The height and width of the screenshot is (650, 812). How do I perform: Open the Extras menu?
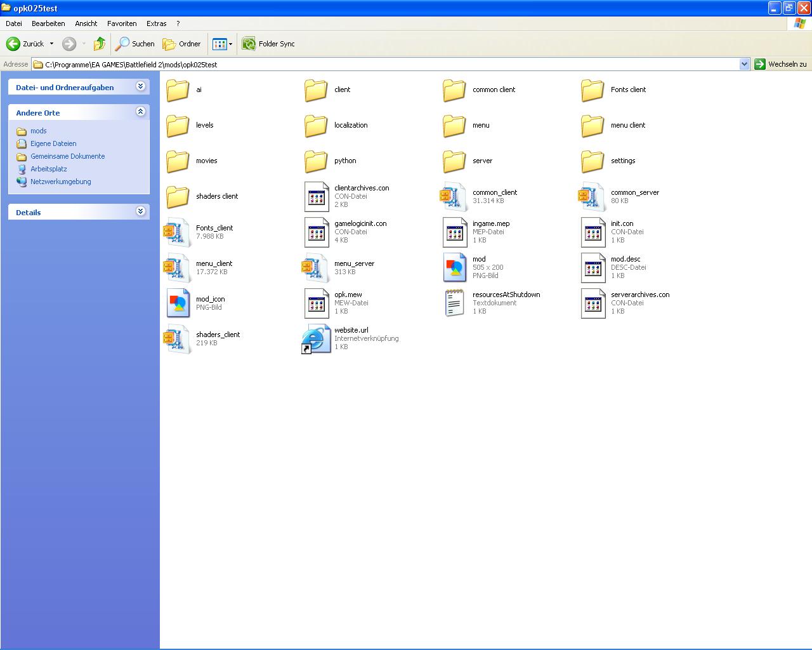tap(156, 23)
